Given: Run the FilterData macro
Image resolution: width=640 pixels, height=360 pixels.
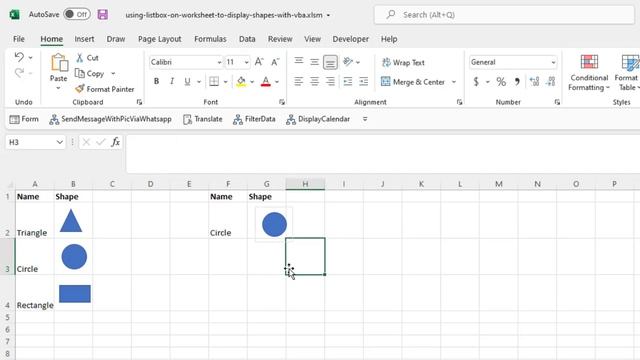Looking at the screenshot, I should pyautogui.click(x=254, y=119).
